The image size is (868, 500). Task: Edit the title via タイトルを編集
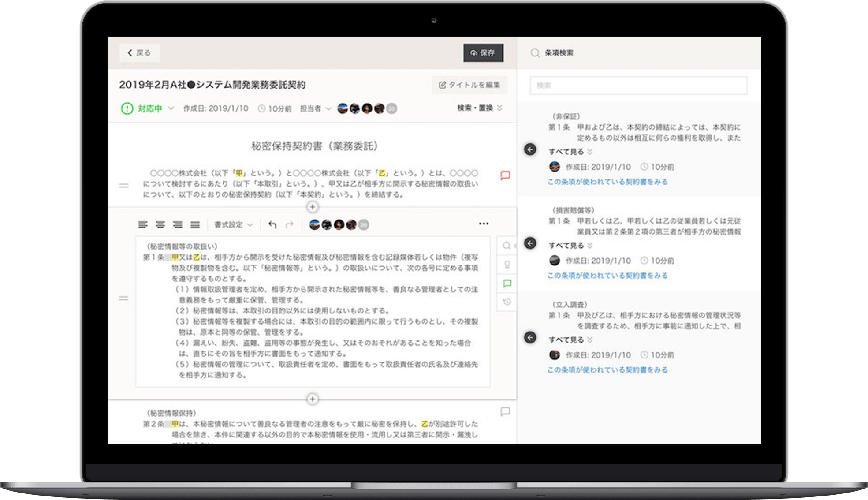pyautogui.click(x=469, y=85)
